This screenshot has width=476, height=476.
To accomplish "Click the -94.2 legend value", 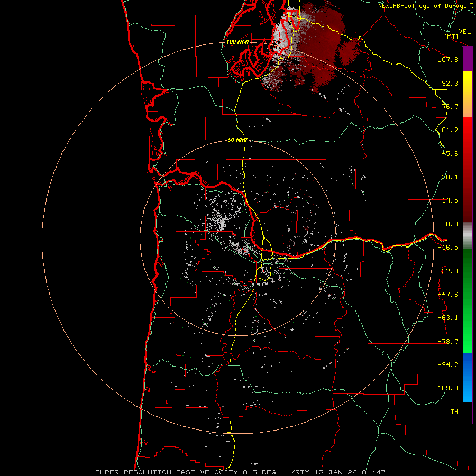I will pos(448,365).
